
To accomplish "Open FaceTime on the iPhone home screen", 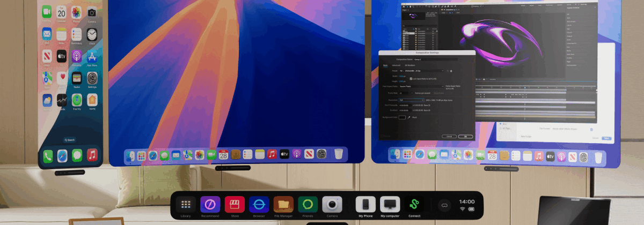I will (x=47, y=12).
